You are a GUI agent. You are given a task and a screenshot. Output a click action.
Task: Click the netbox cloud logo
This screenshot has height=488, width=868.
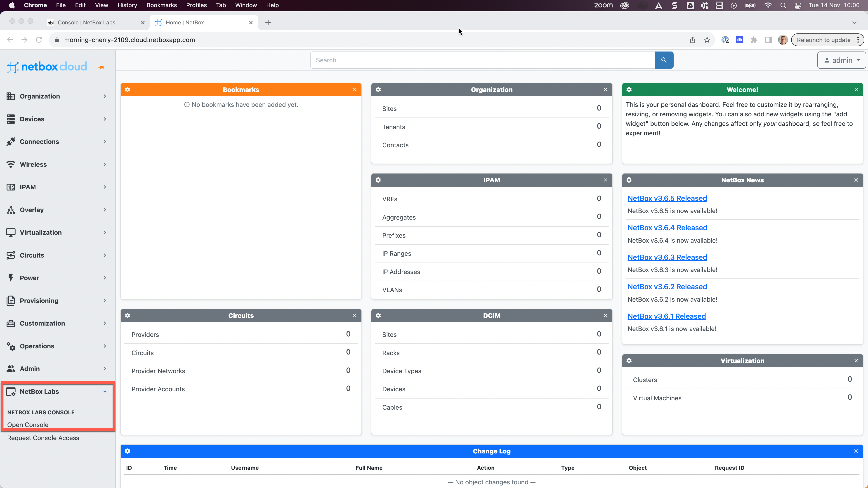[x=47, y=67]
